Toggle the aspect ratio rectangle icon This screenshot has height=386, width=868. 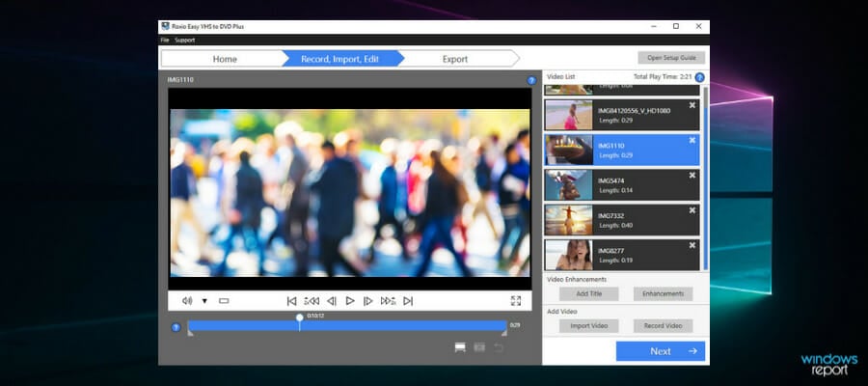[224, 301]
